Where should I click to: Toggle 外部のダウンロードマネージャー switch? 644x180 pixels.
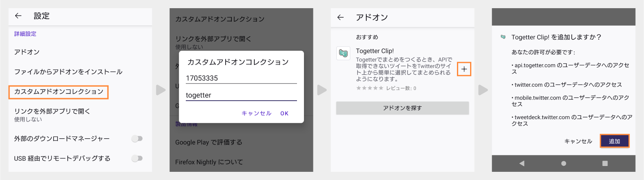137,139
